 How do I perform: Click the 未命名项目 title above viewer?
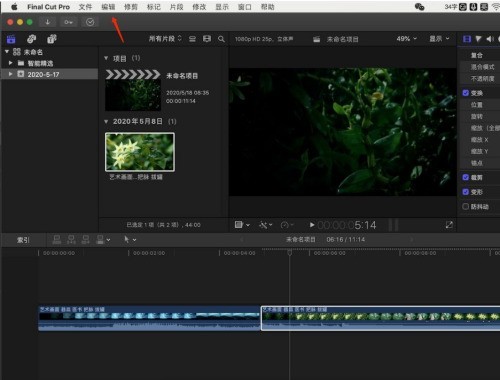(x=342, y=39)
